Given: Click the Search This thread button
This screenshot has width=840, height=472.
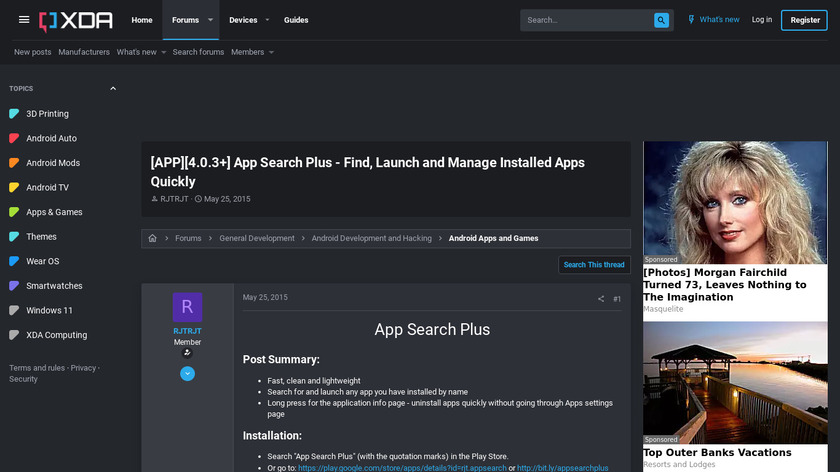Looking at the screenshot, I should 594,265.
